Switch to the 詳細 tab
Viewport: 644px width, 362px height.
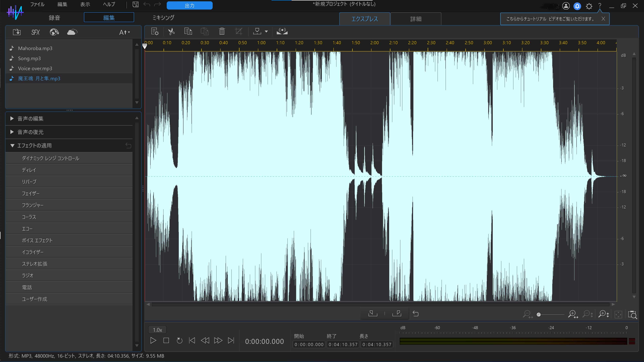tap(416, 19)
